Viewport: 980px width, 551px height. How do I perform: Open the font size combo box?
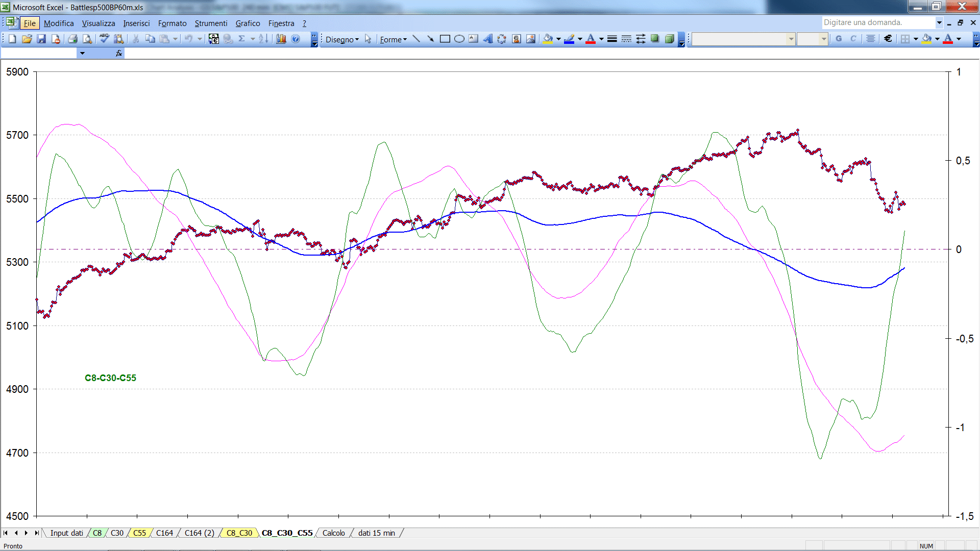point(812,39)
